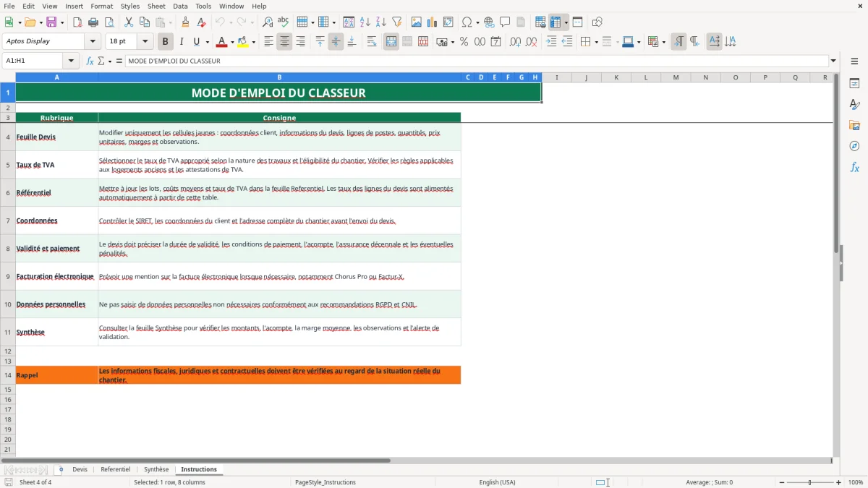Insert a pivot table
This screenshot has width=868, height=488.
448,22
